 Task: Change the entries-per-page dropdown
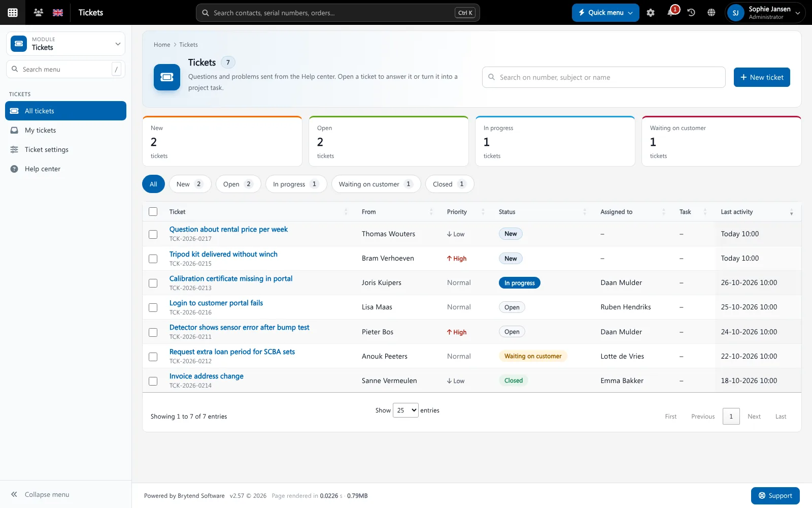(405, 410)
